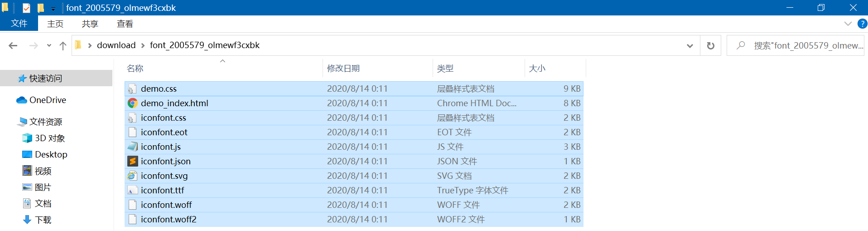Click the 文档 documents icon

pos(27,203)
